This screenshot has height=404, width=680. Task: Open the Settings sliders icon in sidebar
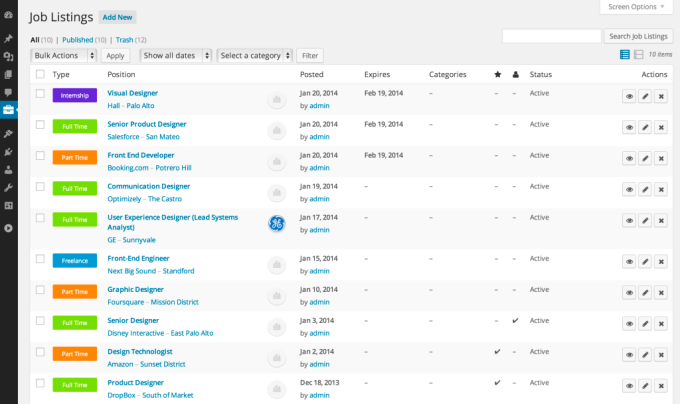click(8, 205)
